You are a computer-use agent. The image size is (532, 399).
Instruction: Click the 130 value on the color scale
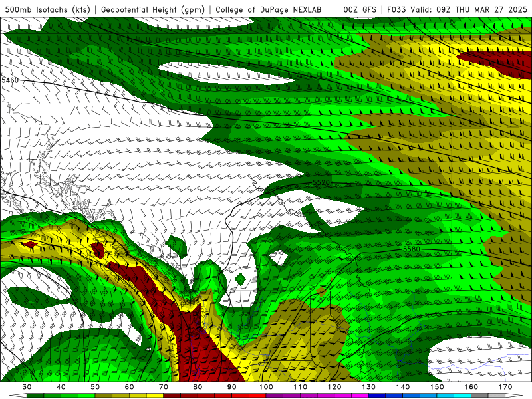click(369, 387)
